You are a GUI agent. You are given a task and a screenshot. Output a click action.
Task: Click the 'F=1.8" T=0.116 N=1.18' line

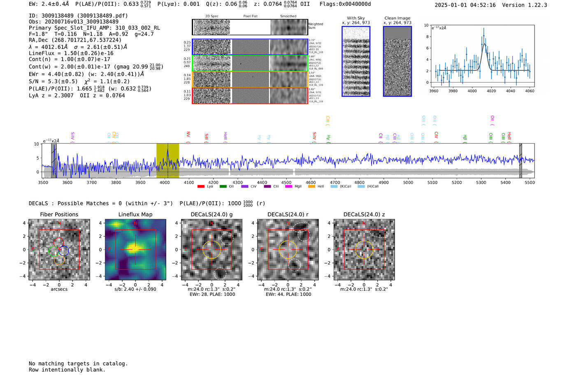click(66, 34)
